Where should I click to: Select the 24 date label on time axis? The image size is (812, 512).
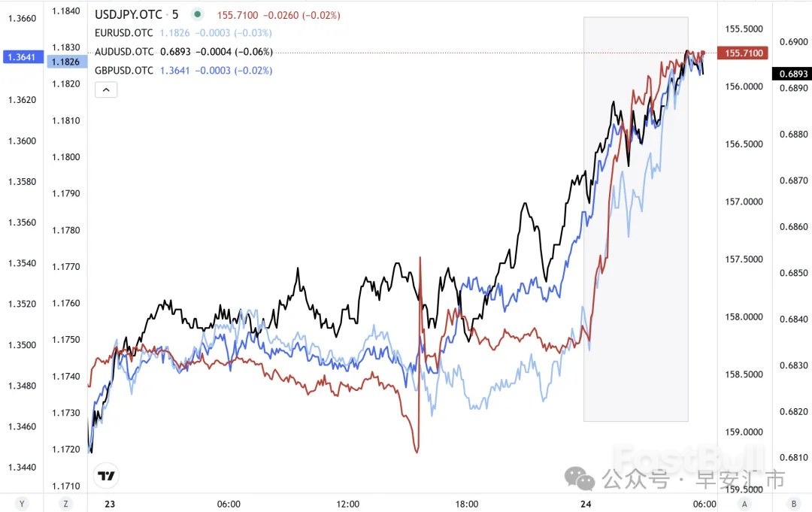pos(586,504)
